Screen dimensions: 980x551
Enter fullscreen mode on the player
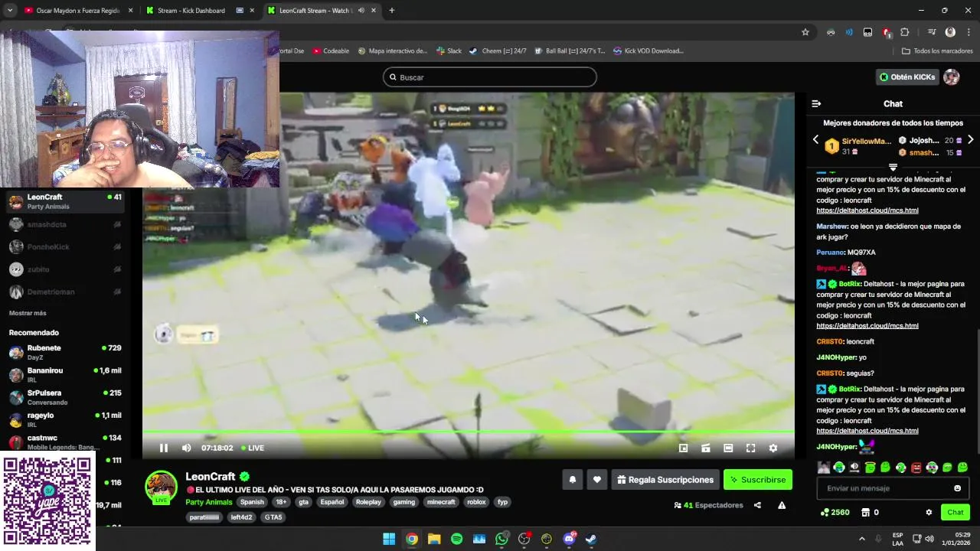pos(750,448)
